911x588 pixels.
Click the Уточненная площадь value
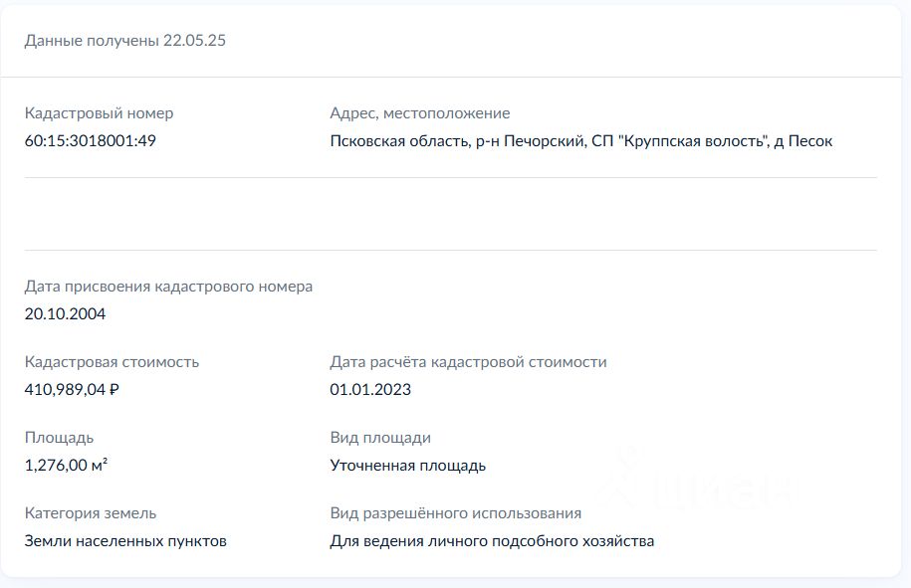point(408,466)
